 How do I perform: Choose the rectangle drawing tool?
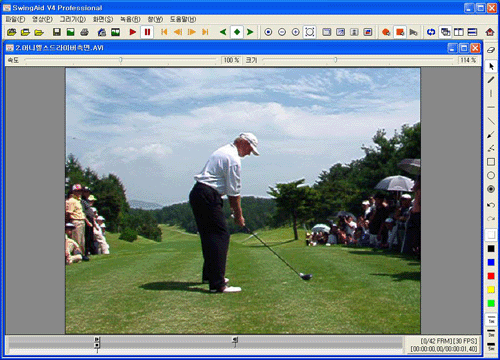(491, 162)
